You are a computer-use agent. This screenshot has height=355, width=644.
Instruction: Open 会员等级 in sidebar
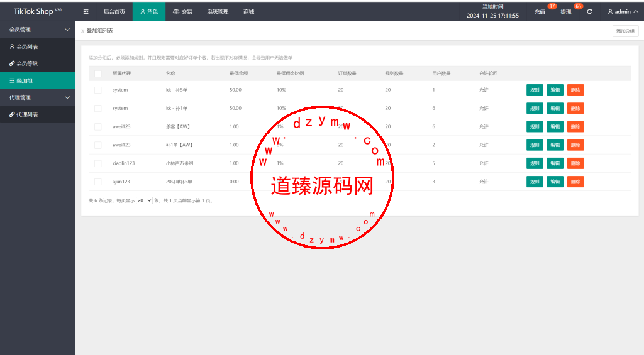pyautogui.click(x=38, y=63)
